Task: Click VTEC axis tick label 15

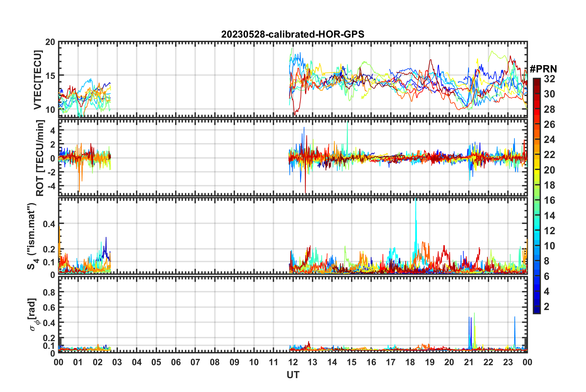Action: (x=50, y=76)
